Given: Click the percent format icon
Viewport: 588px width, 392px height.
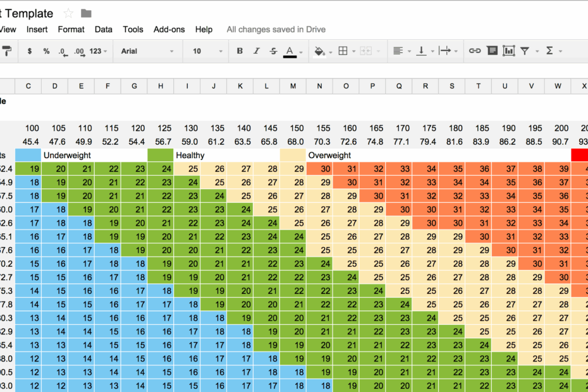Looking at the screenshot, I should tap(46, 51).
